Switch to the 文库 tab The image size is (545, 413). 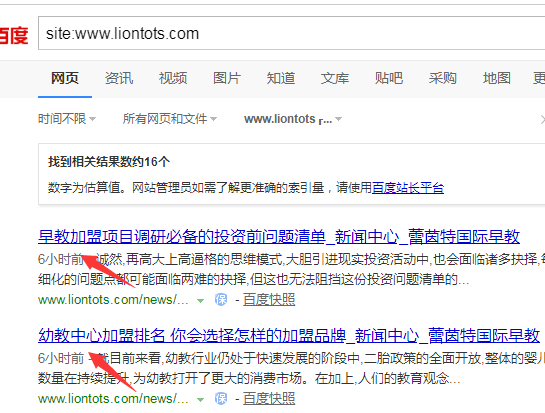(x=335, y=78)
